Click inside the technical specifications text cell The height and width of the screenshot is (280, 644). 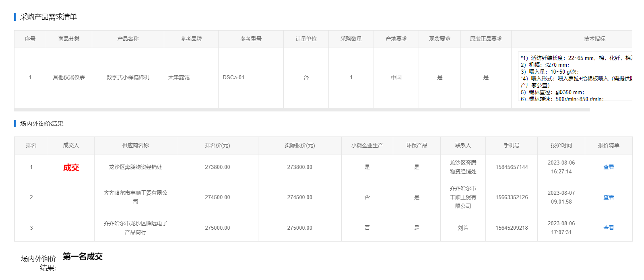[x=576, y=78]
